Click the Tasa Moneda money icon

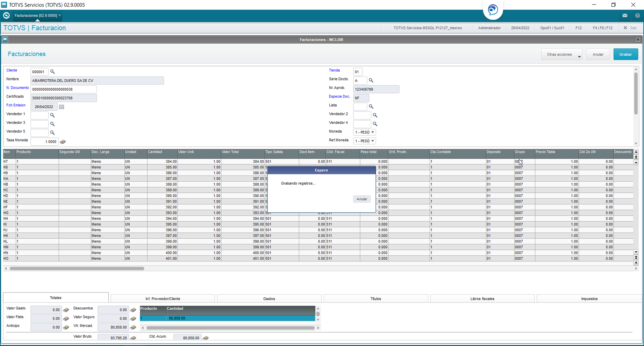(63, 142)
